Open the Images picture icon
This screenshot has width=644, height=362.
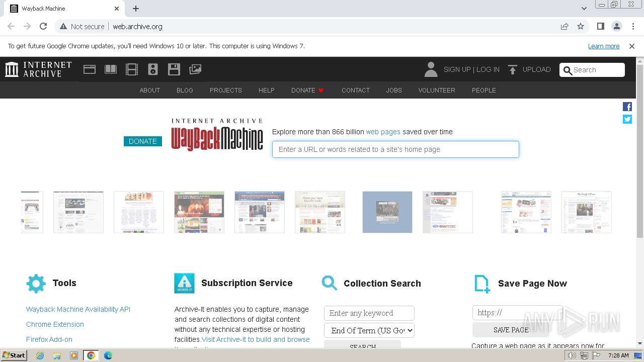pyautogui.click(x=195, y=69)
